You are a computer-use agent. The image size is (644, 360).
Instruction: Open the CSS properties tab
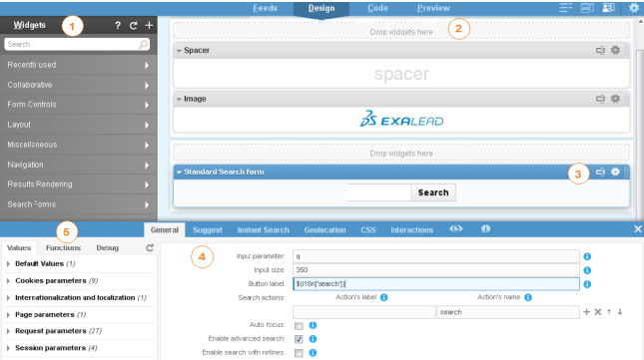coord(368,230)
